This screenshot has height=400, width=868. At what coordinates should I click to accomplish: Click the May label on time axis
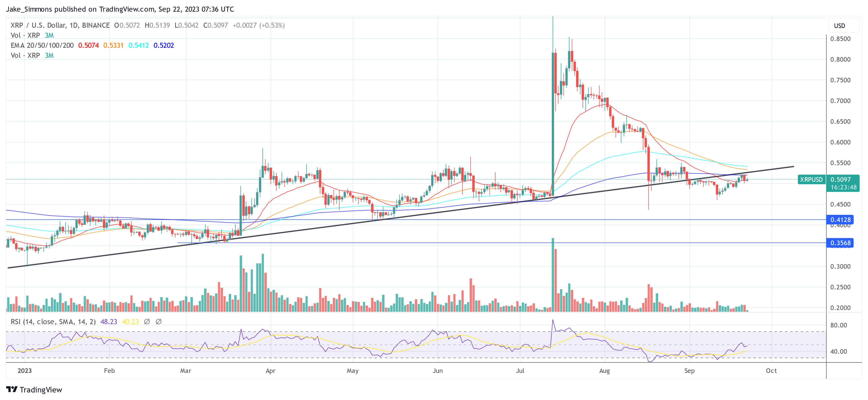tap(352, 371)
